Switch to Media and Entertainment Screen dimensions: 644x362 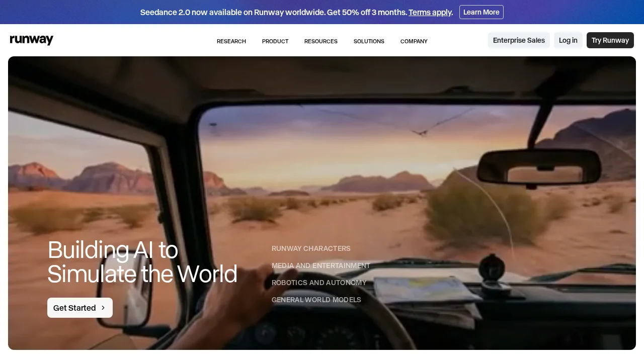click(x=321, y=265)
